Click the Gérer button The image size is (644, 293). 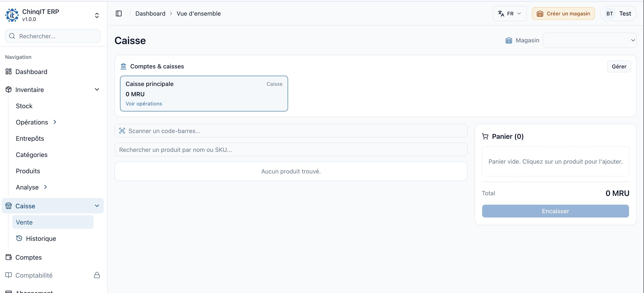click(x=619, y=66)
